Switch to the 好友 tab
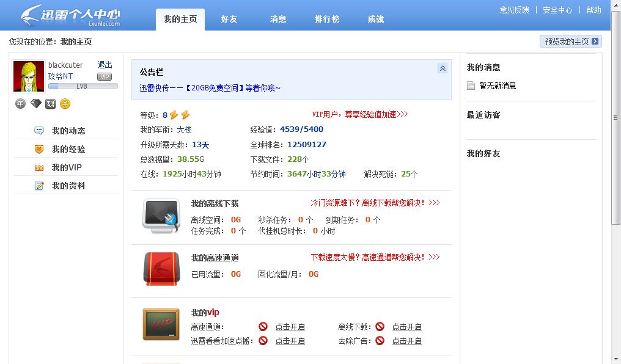This screenshot has width=621, height=364. (x=229, y=19)
